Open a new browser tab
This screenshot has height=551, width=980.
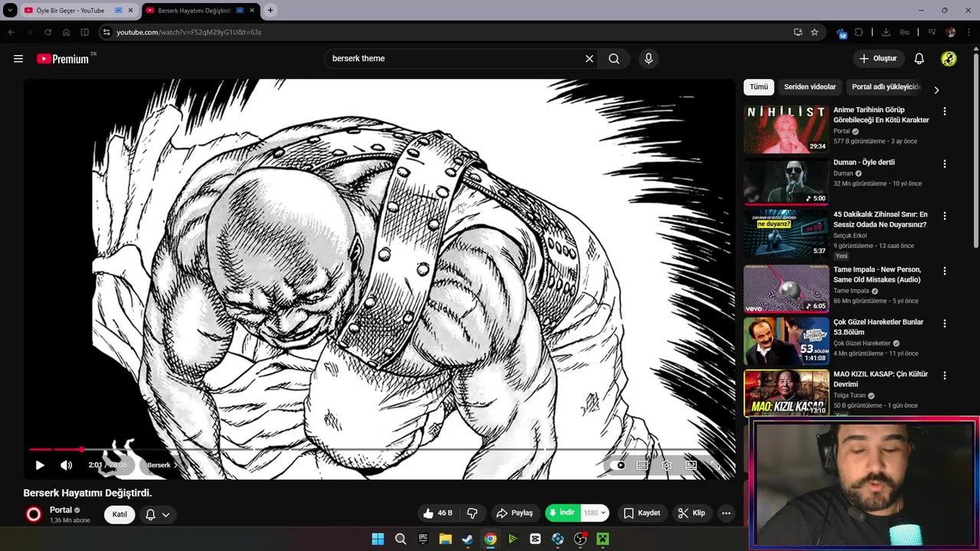(x=270, y=11)
